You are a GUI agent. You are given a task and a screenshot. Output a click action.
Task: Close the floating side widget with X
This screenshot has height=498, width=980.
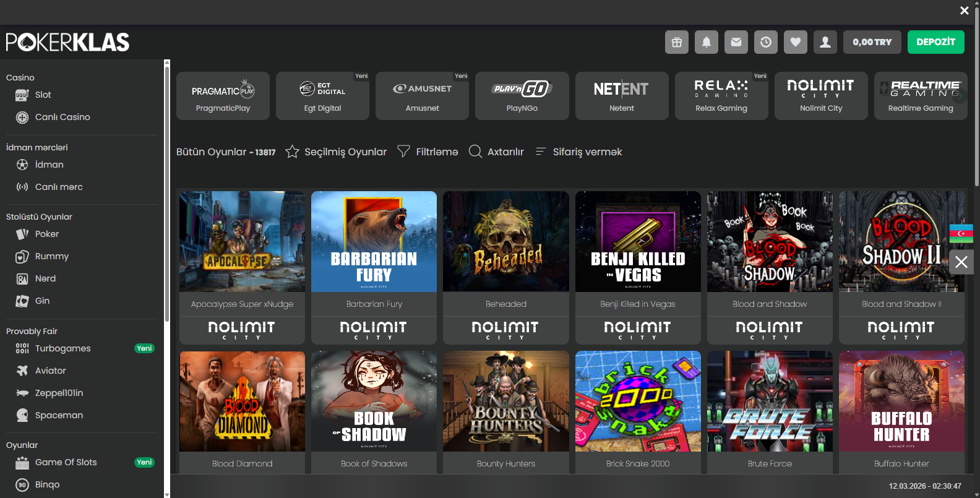tap(961, 262)
